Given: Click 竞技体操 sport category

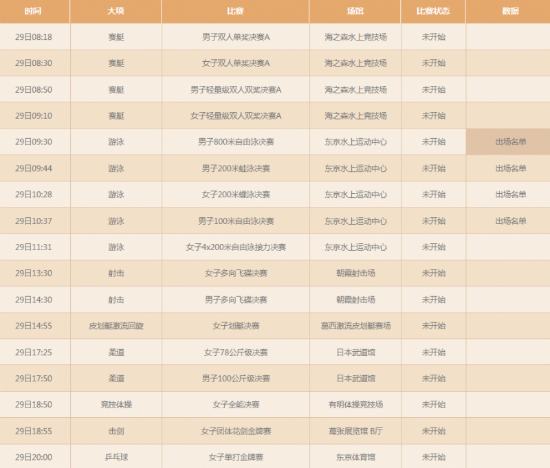Looking at the screenshot, I should pos(116,405).
